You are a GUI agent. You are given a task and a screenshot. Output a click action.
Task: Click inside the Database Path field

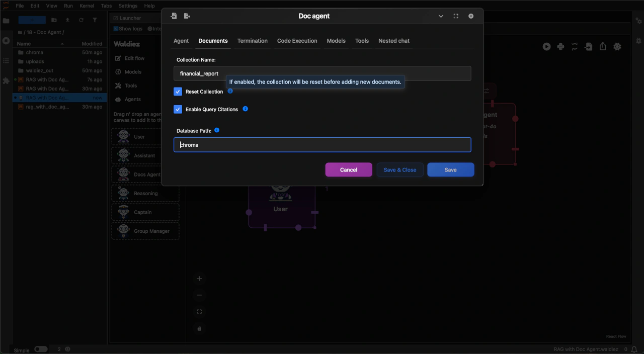click(x=322, y=145)
